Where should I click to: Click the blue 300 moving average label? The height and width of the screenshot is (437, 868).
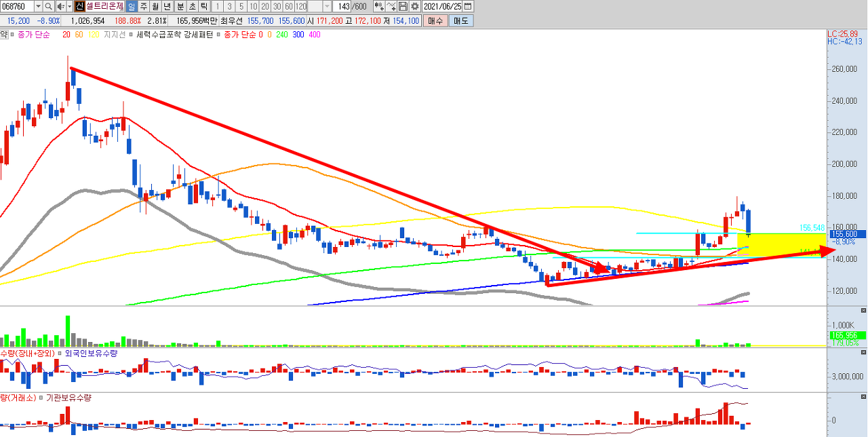[x=298, y=34]
